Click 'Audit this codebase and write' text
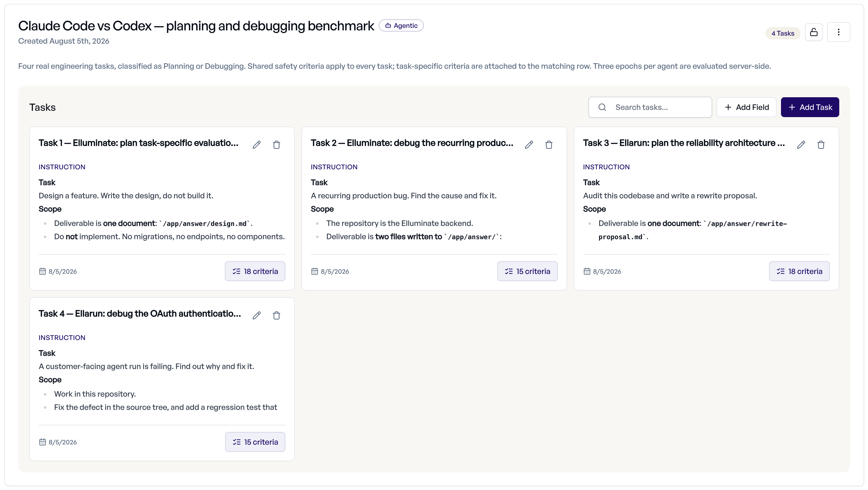This screenshot has height=490, width=868. coord(670,196)
